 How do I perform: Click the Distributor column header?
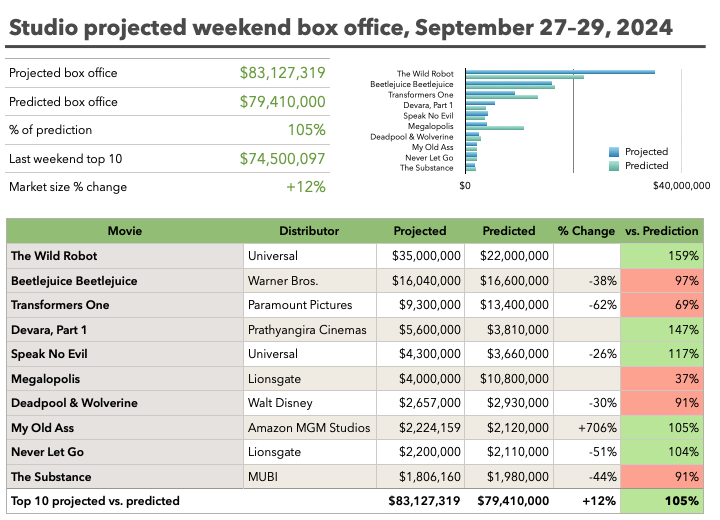coord(309,231)
